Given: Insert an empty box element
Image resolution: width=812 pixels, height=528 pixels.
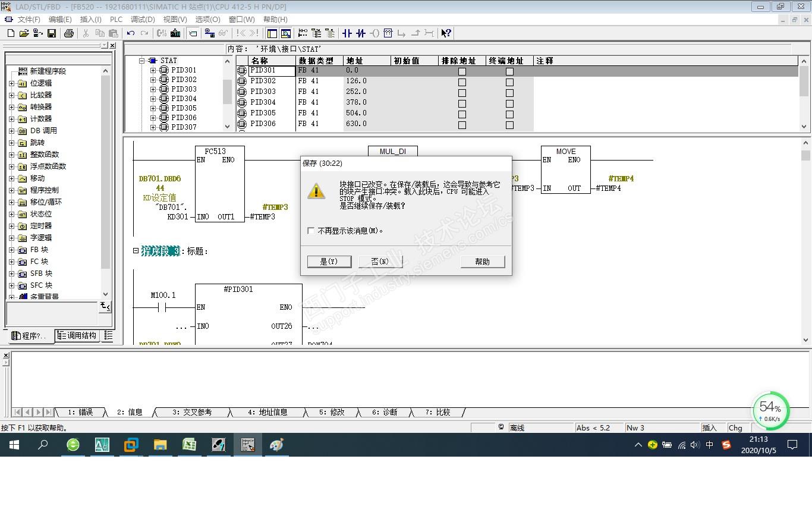Looking at the screenshot, I should [x=388, y=33].
